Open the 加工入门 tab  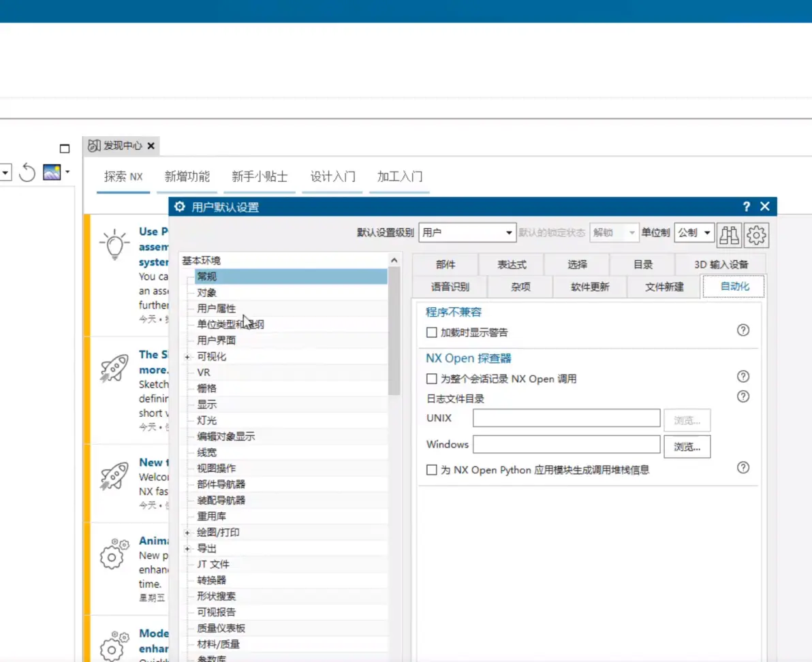click(x=399, y=177)
